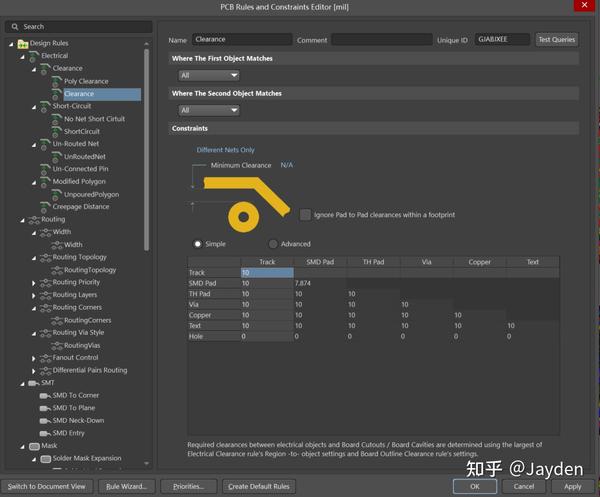
Task: Select the Simple radio option
Action: (x=197, y=244)
